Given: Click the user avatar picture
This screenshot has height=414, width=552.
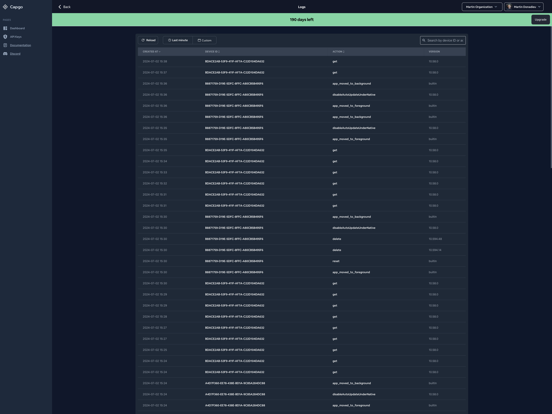Looking at the screenshot, I should (x=509, y=7).
